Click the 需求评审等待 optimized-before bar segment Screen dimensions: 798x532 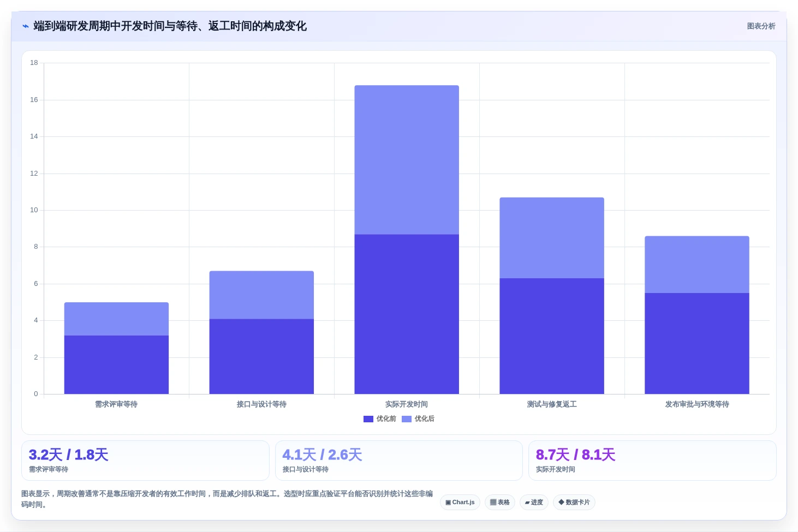(116, 364)
